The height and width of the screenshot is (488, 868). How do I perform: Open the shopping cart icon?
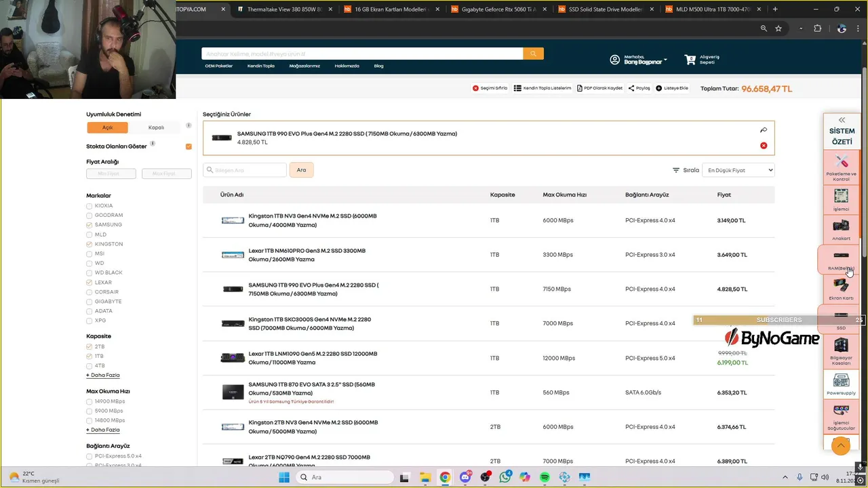690,60
